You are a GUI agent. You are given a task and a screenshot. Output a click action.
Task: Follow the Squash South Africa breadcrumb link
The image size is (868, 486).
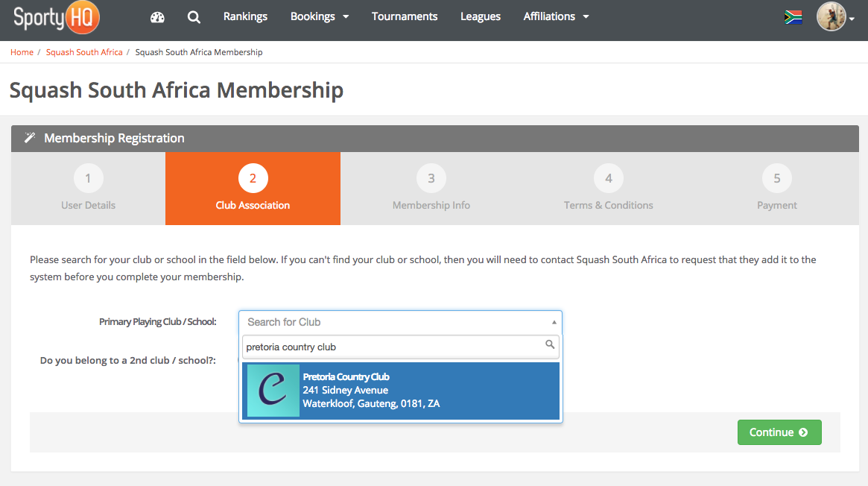[x=84, y=52]
